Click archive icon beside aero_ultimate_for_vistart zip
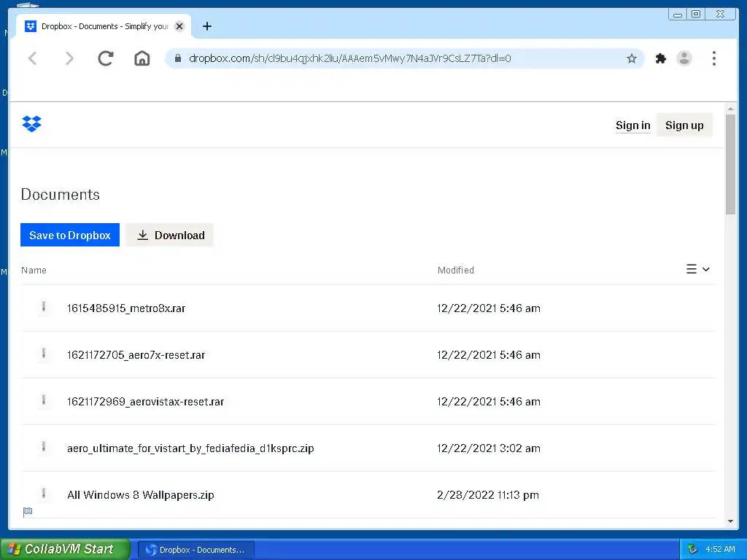 tap(44, 447)
